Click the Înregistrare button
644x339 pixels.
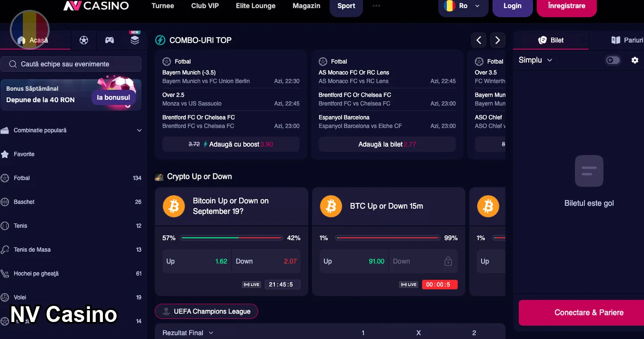coord(567,6)
